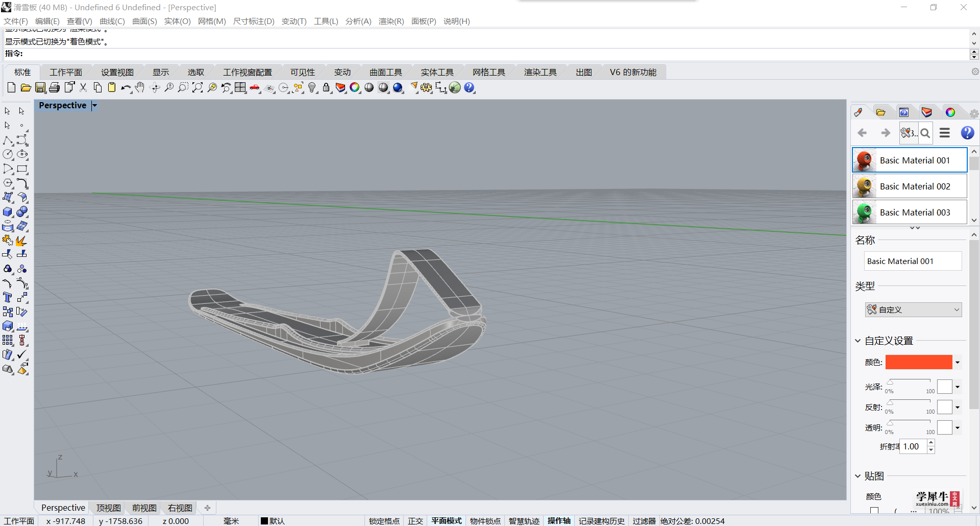Select the box solid tool
Screen dimensions: 980x526
pos(8,211)
